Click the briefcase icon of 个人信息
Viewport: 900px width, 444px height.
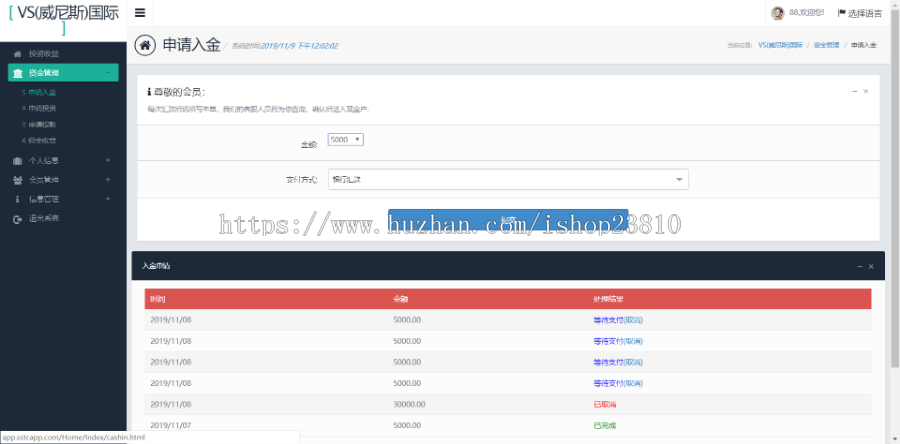[x=17, y=161]
